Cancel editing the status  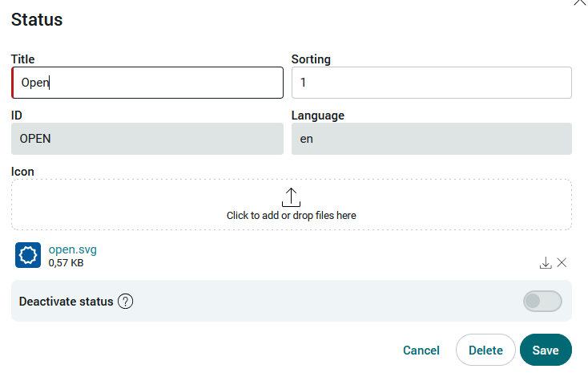pyautogui.click(x=421, y=351)
